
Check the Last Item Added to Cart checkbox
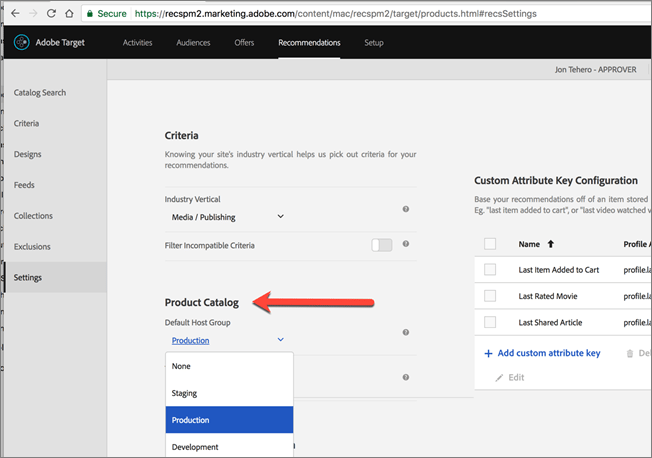[490, 270]
